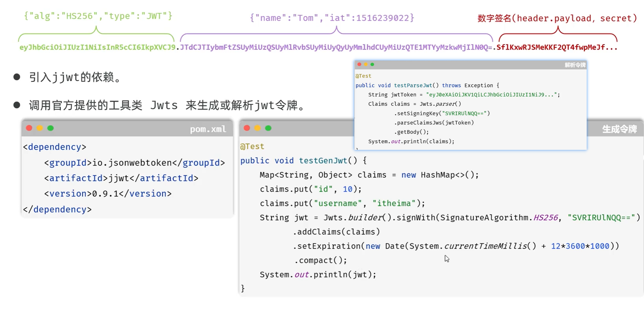644x311 pixels.
Task: Click the public void testParseJwt() line
Action: click(427, 85)
